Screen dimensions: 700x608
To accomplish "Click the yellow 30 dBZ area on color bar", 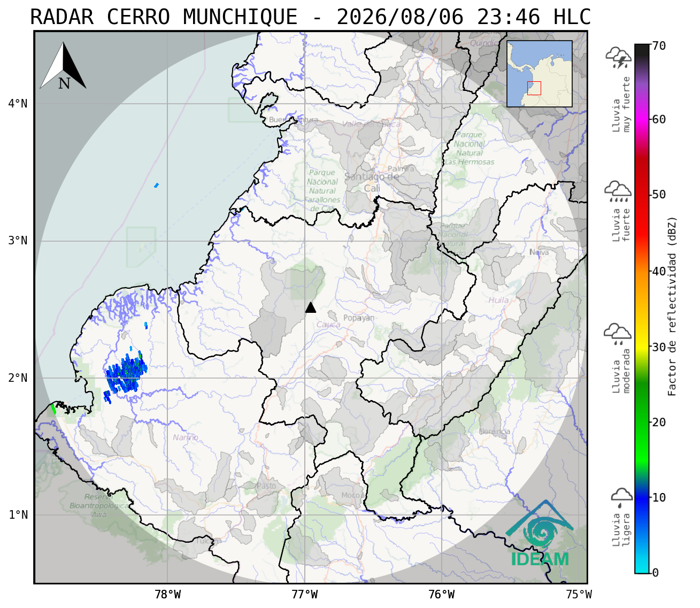I will click(642, 347).
